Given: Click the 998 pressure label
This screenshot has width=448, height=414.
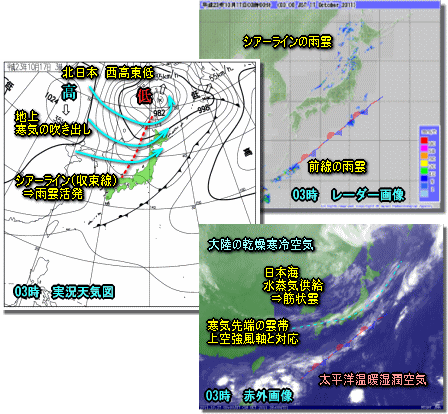Looking at the screenshot, I should [203, 109].
